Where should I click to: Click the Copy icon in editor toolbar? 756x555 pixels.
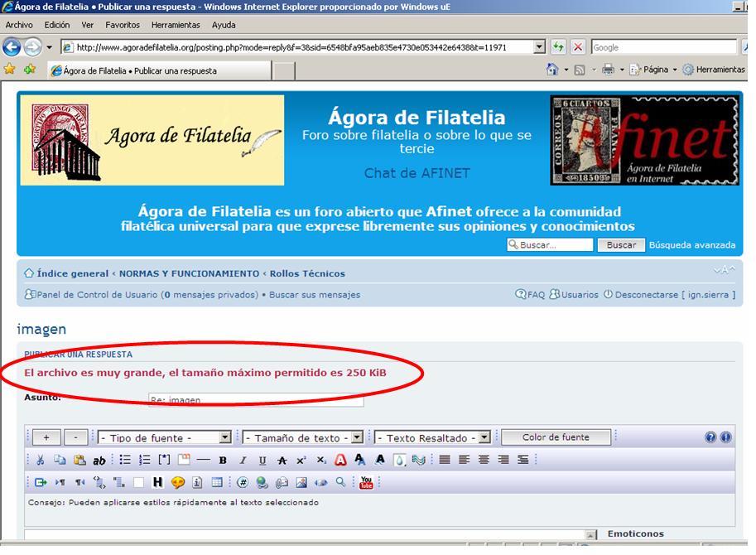click(x=60, y=460)
